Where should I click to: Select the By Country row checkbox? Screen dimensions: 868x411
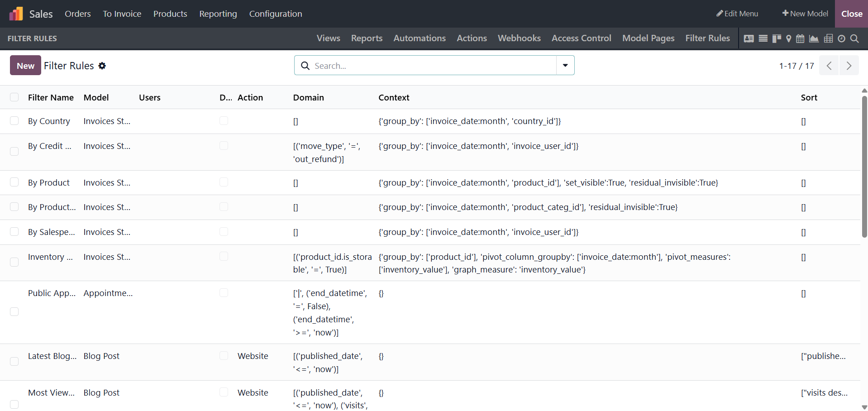point(14,121)
